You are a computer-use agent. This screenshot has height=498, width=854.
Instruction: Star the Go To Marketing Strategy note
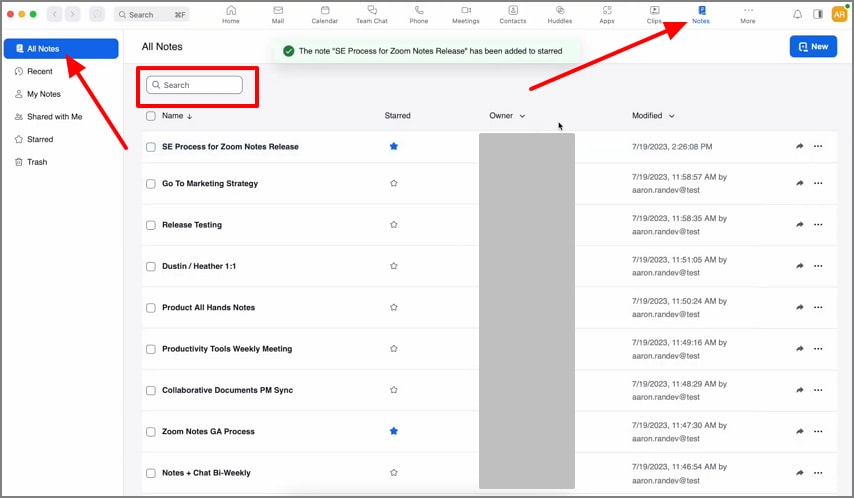394,183
